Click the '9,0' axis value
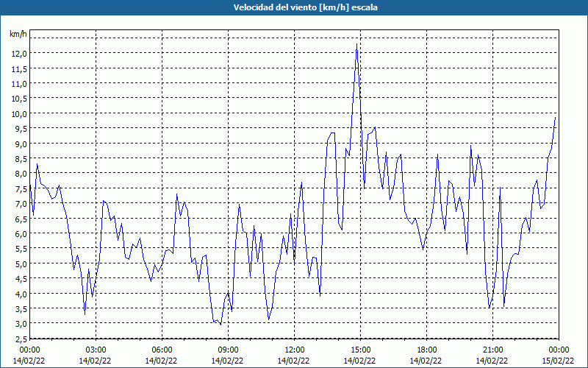Viewport: 588px width, 368px height. click(x=21, y=144)
